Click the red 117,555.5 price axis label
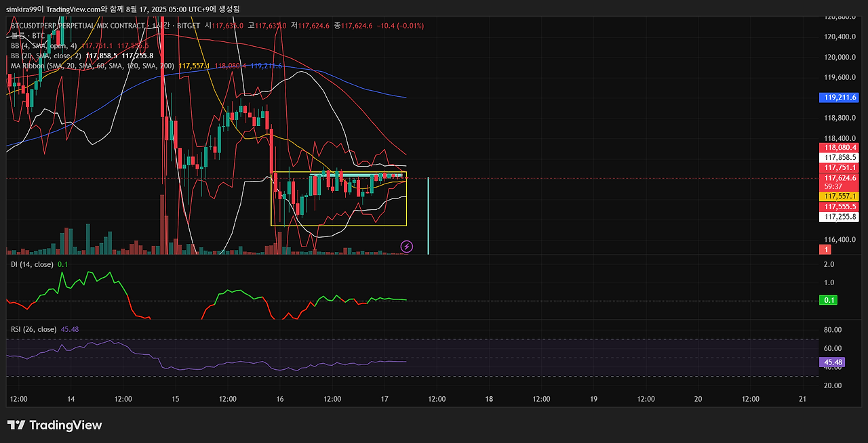Image resolution: width=868 pixels, height=443 pixels. [x=840, y=207]
